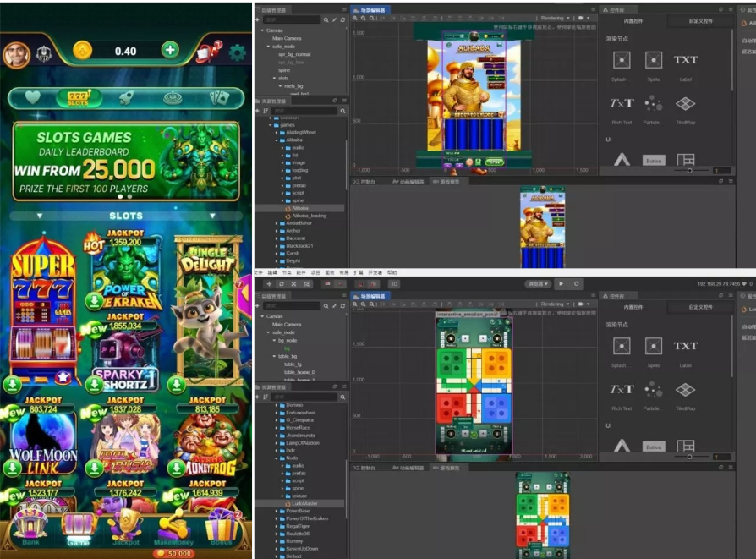Image resolution: width=756 pixels, height=559 pixels.
Task: Click the hierarchy search field in the Alibaba editor
Action: pos(292,19)
